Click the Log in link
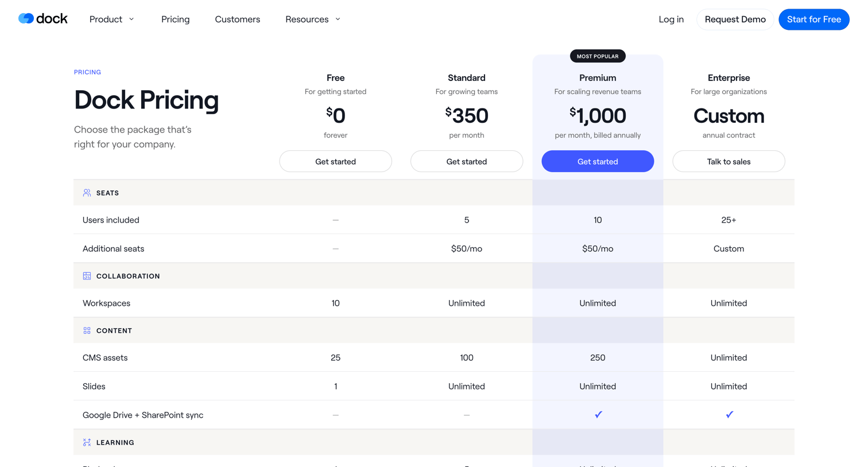This screenshot has width=868, height=467. pyautogui.click(x=671, y=20)
